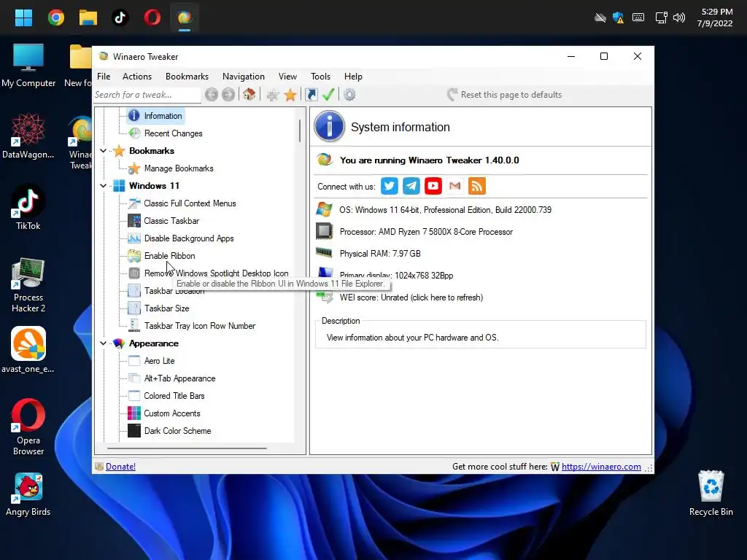
Task: Click Reset this page to defaults
Action: click(x=505, y=95)
